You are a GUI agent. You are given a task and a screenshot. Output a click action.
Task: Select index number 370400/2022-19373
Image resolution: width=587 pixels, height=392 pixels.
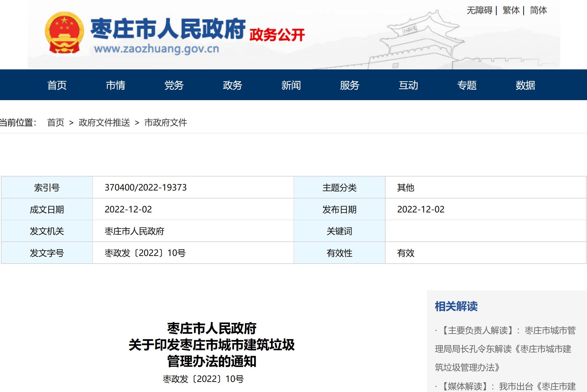click(145, 187)
